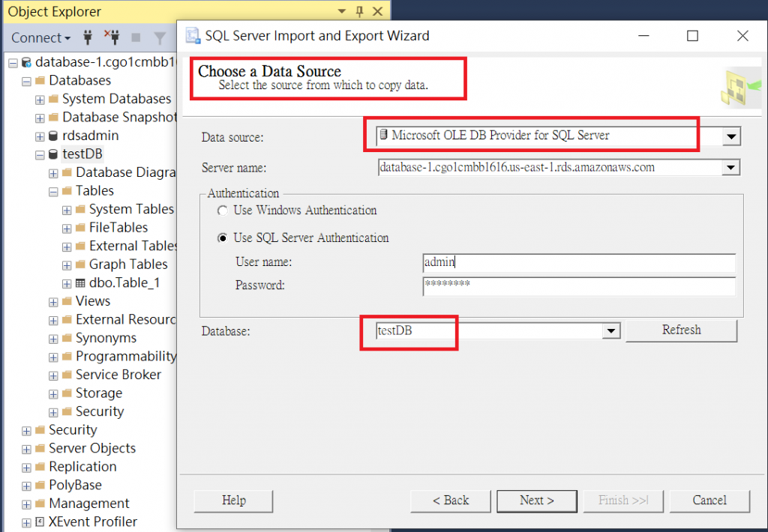
Task: Expand the dbo.Table_1 node
Action: click(x=67, y=284)
